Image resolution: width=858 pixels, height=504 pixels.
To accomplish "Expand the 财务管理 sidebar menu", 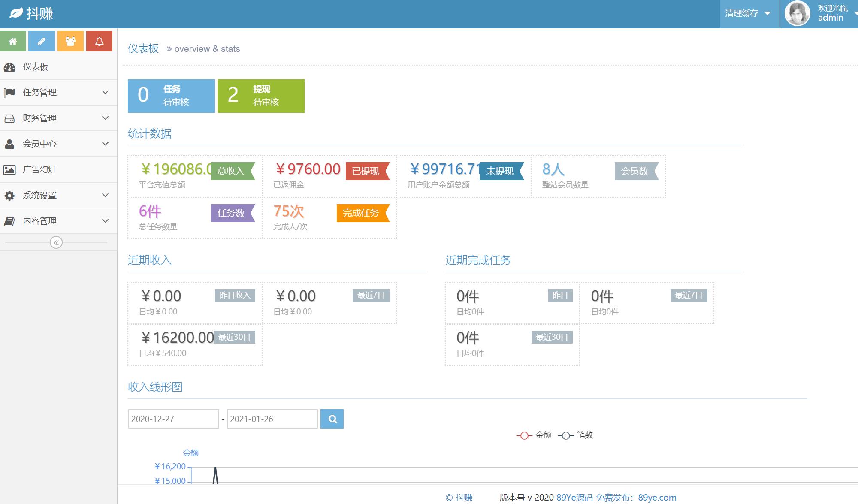I will [58, 118].
